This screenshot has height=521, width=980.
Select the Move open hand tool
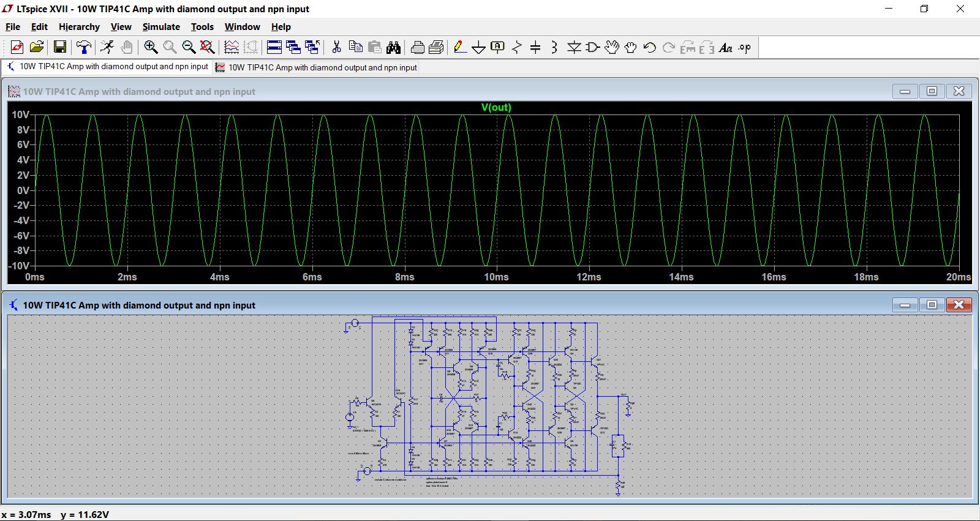(x=612, y=47)
